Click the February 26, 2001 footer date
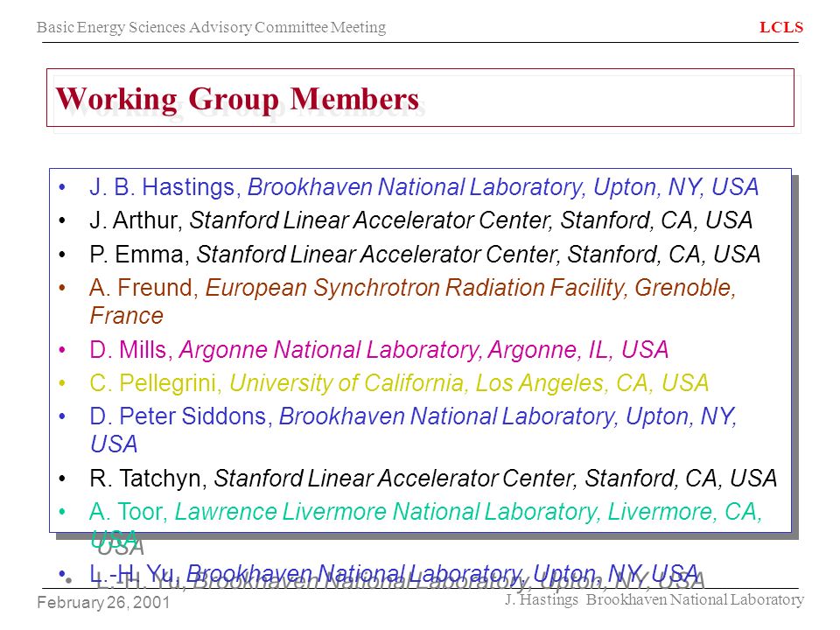Image resolution: width=840 pixels, height=630 pixels. [x=103, y=603]
